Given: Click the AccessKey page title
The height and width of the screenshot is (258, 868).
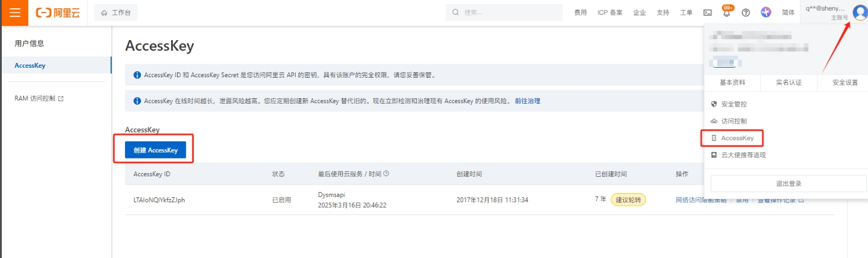Looking at the screenshot, I should pyautogui.click(x=159, y=46).
